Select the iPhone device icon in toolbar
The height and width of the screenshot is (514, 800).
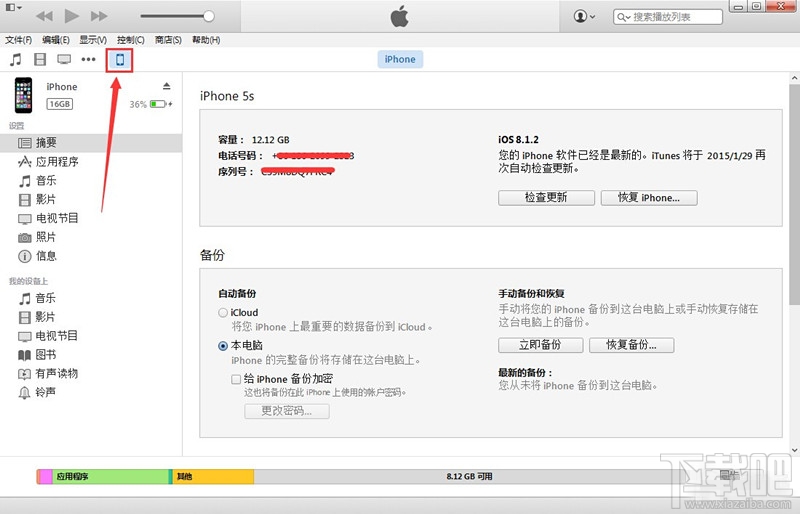120,60
